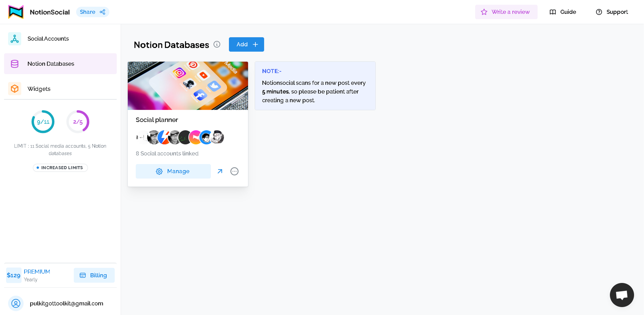
Task: Open Support help link
Action: click(612, 12)
